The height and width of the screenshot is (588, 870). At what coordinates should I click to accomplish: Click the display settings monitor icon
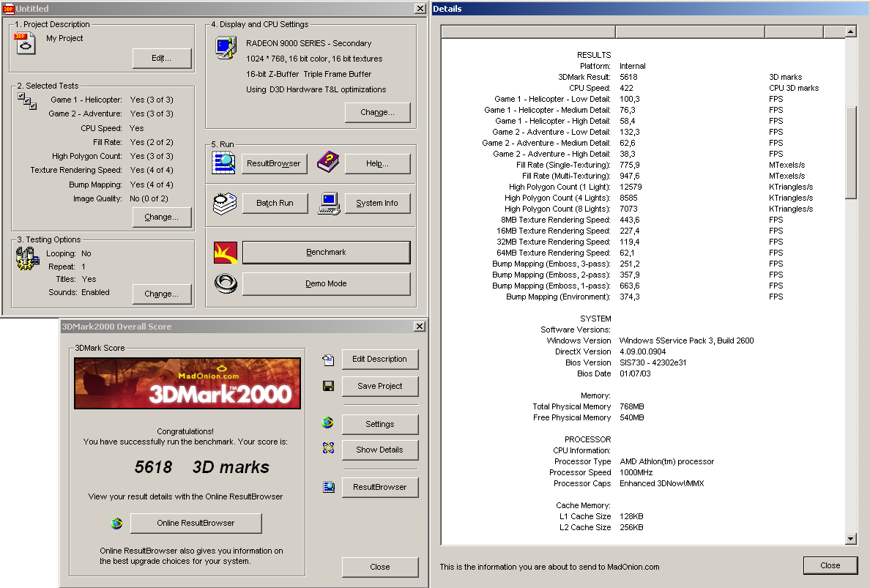[225, 48]
